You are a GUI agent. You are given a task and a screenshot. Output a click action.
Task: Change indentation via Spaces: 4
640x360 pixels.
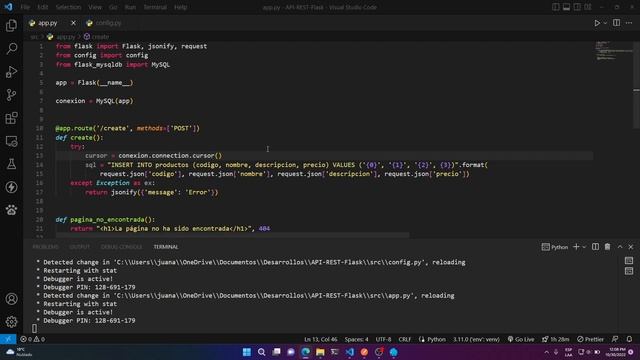pyautogui.click(x=356, y=339)
